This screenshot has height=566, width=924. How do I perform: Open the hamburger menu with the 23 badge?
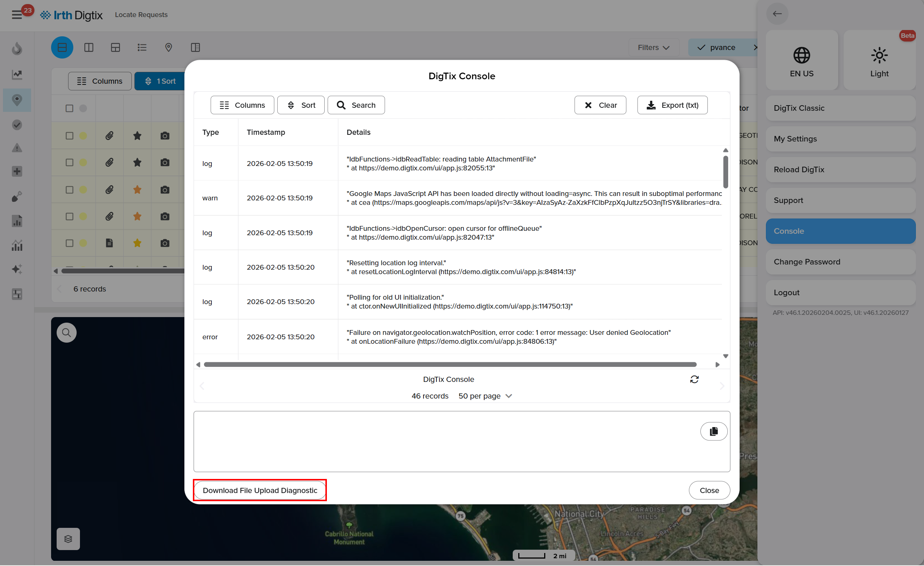[x=17, y=15]
